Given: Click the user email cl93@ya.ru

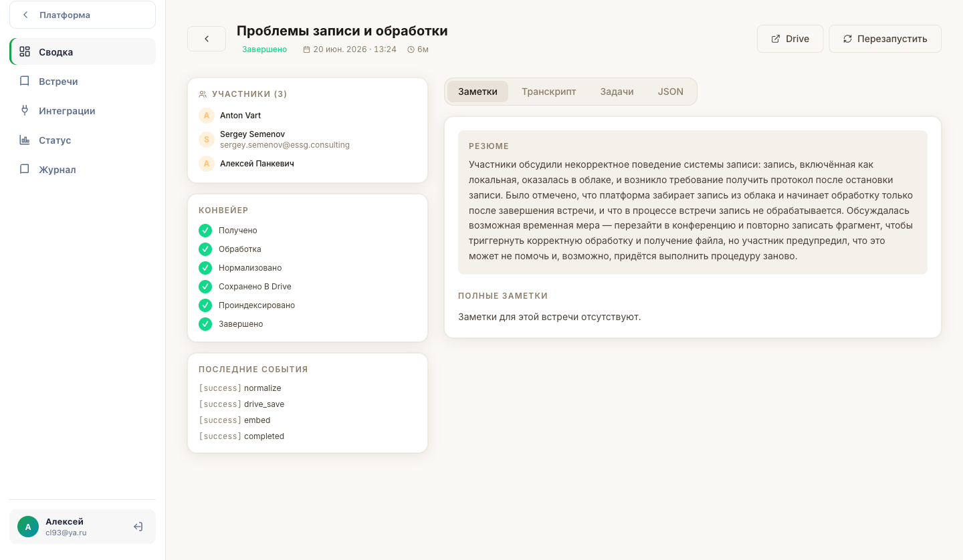Looking at the screenshot, I should [66, 533].
